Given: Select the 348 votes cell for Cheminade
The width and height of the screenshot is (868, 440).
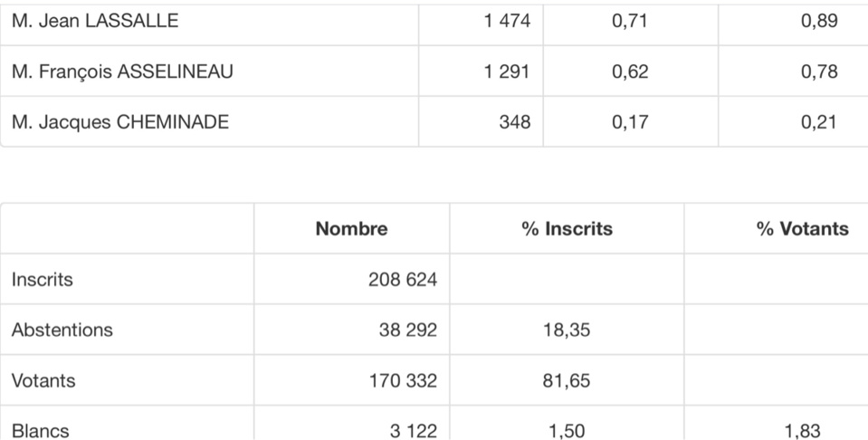Looking at the screenshot, I should (514, 122).
